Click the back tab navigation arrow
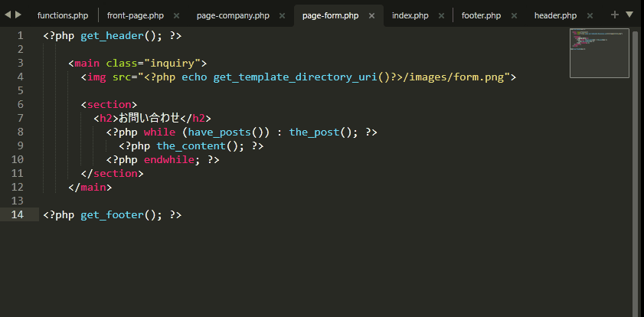The height and width of the screenshot is (317, 644). [x=8, y=15]
